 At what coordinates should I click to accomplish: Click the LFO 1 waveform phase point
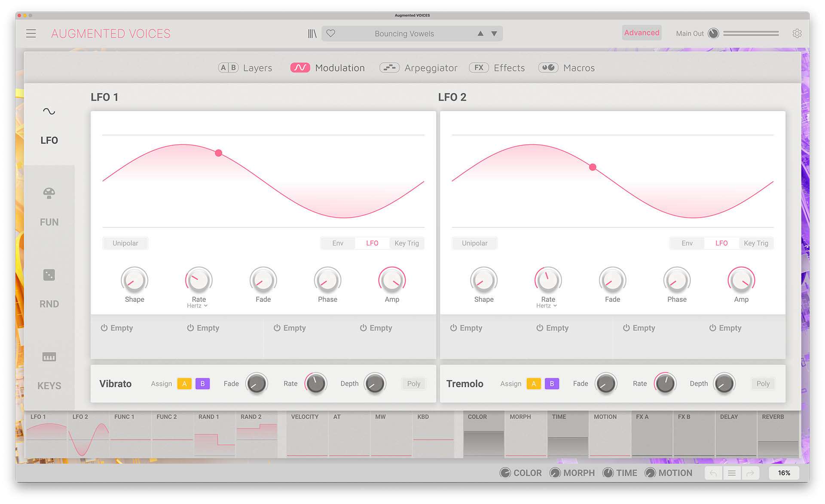[219, 153]
